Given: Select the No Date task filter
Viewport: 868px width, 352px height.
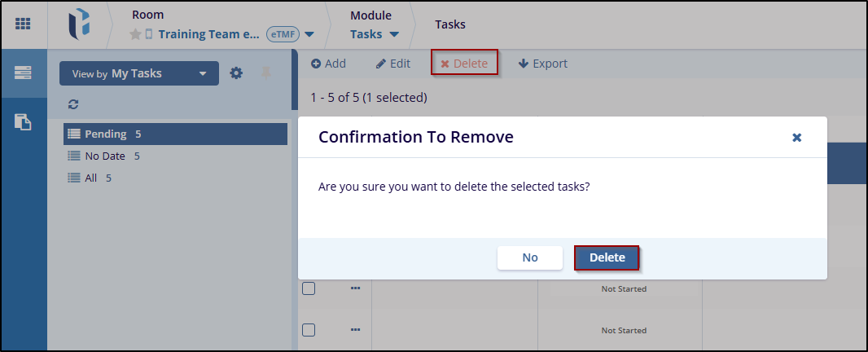Looking at the screenshot, I should (105, 156).
